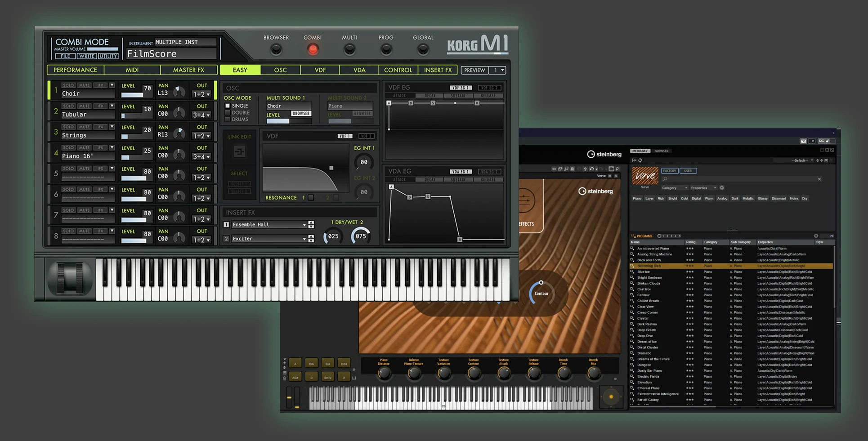This screenshot has height=441, width=868.
Task: Mute timbre 2 Tubular
Action: tap(84, 106)
